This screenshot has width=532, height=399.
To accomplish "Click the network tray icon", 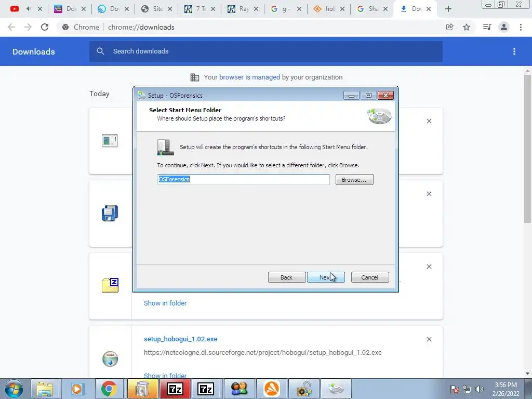I will (x=467, y=389).
